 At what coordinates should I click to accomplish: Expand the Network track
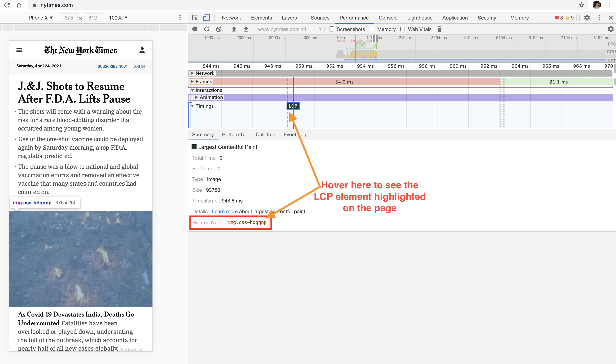pyautogui.click(x=192, y=73)
